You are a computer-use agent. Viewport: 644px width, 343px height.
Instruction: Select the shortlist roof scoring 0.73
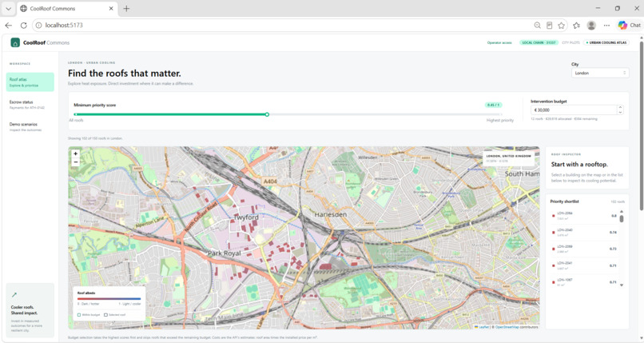[584, 249]
